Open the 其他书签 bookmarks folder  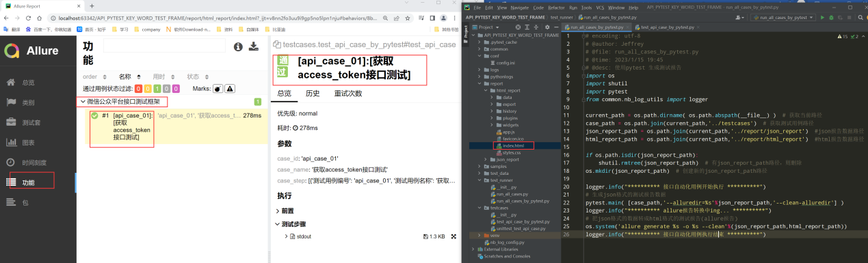[x=447, y=29]
